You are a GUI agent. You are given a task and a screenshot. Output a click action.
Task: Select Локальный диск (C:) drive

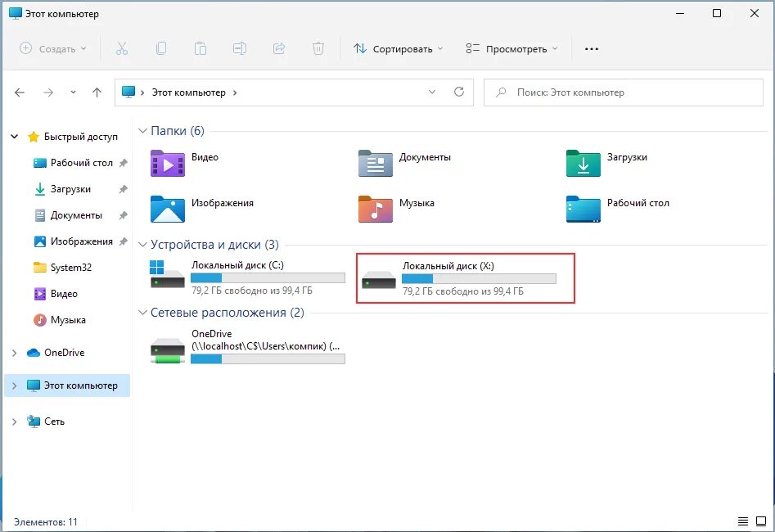click(248, 277)
